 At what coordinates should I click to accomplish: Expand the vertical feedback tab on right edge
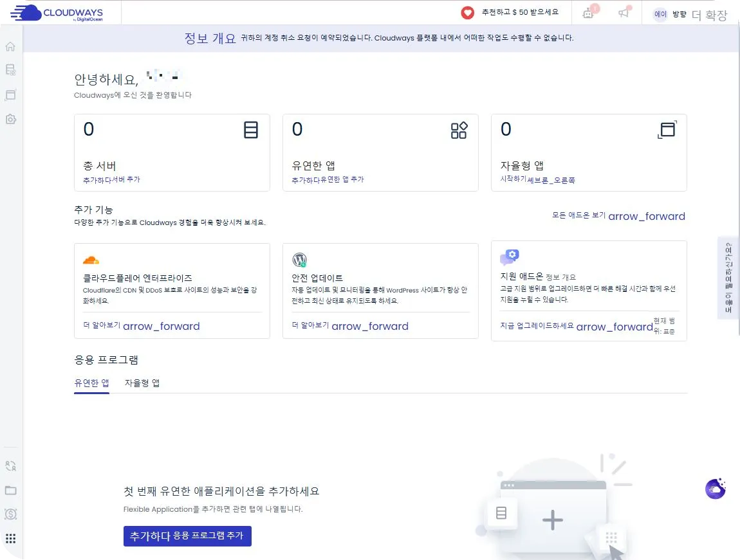pyautogui.click(x=728, y=278)
